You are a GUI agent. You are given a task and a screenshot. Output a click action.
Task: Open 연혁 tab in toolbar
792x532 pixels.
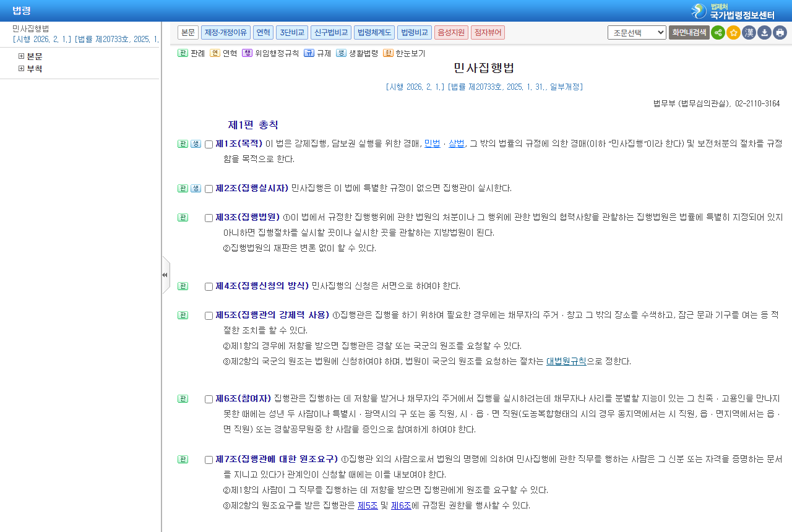point(263,32)
